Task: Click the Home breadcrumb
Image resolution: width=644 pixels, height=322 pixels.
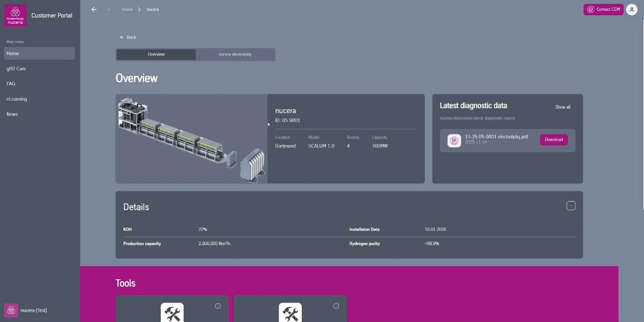Action: click(127, 9)
